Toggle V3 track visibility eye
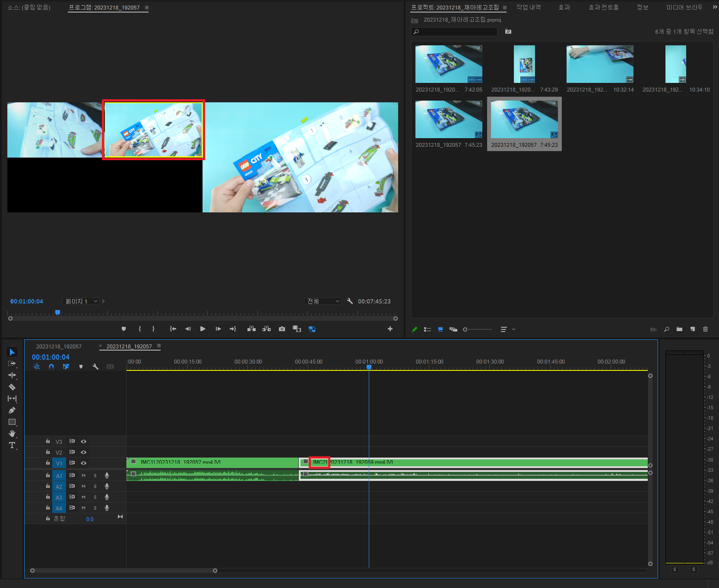The height and width of the screenshot is (588, 719). [x=84, y=442]
